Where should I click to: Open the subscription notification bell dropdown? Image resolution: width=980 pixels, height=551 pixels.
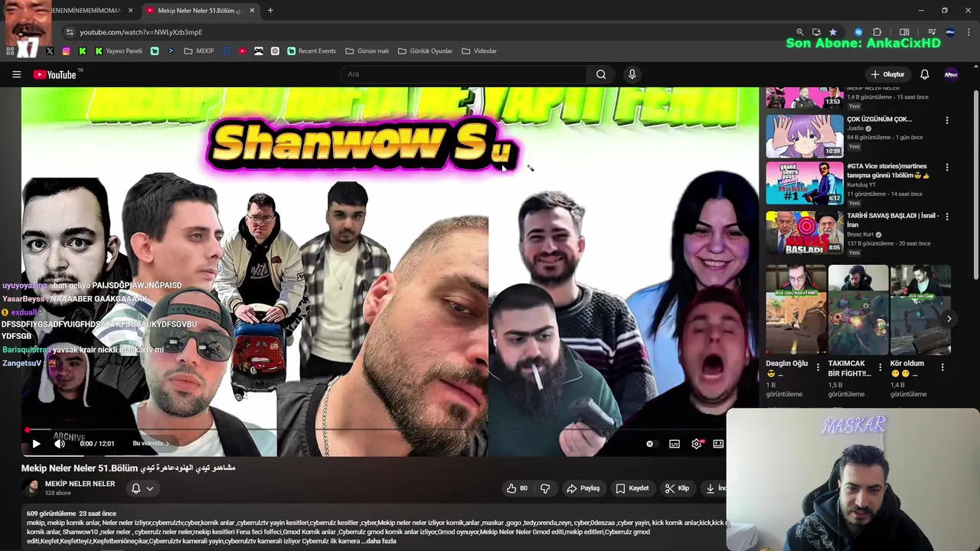(x=142, y=488)
